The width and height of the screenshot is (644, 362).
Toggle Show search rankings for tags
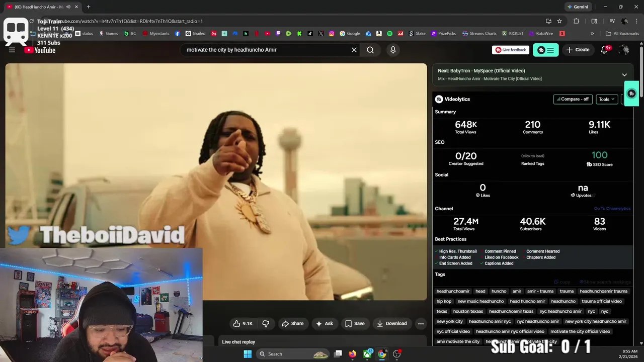[x=605, y=282]
